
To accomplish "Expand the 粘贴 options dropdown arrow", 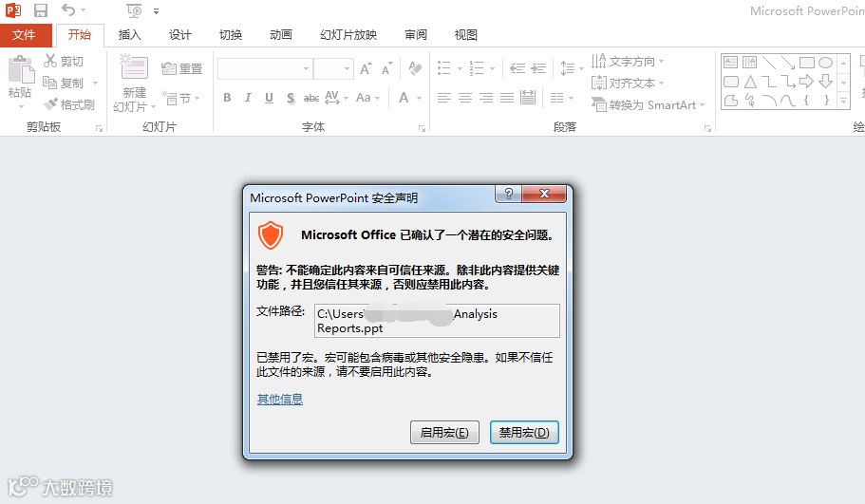I will tap(21, 106).
